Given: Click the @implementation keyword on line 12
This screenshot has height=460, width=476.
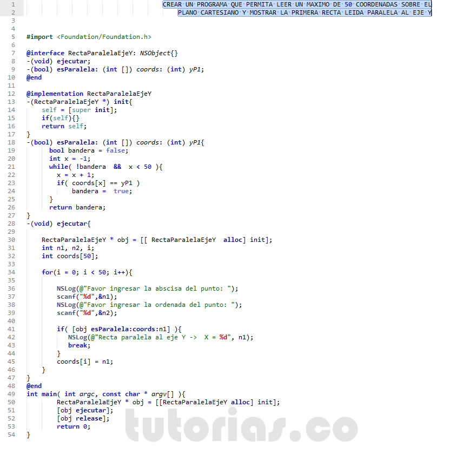Looking at the screenshot, I should [x=55, y=94].
